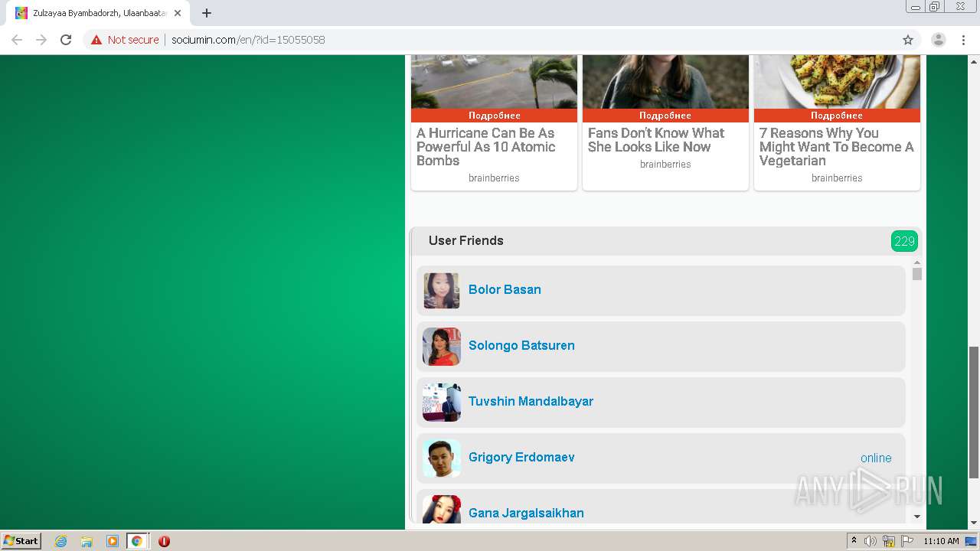Click the User Friends heading
Image resolution: width=980 pixels, height=551 pixels.
click(x=466, y=240)
